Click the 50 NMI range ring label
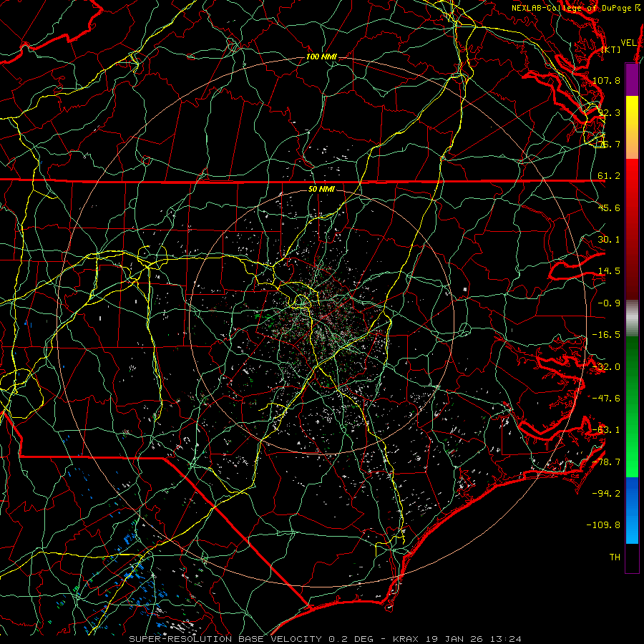The width and height of the screenshot is (644, 644). click(x=321, y=190)
